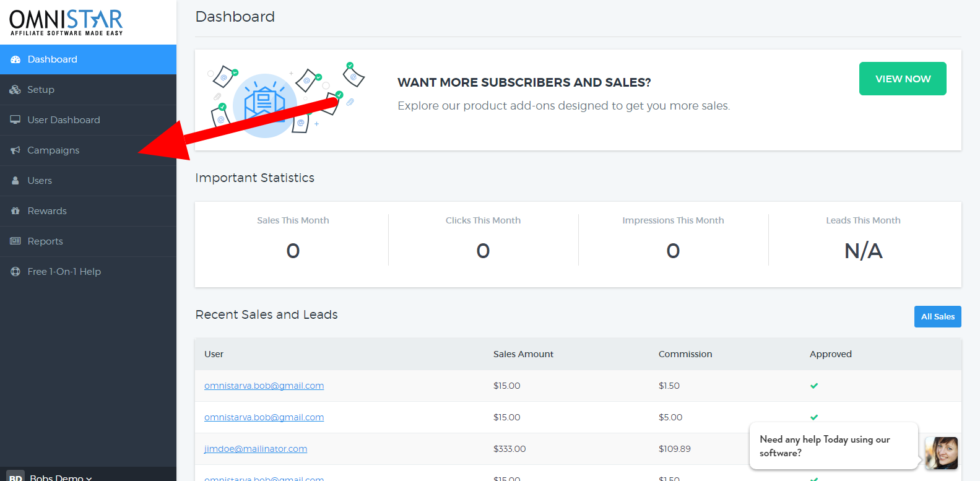Open the Users section
Screen dimensions: 980x481
88,181
